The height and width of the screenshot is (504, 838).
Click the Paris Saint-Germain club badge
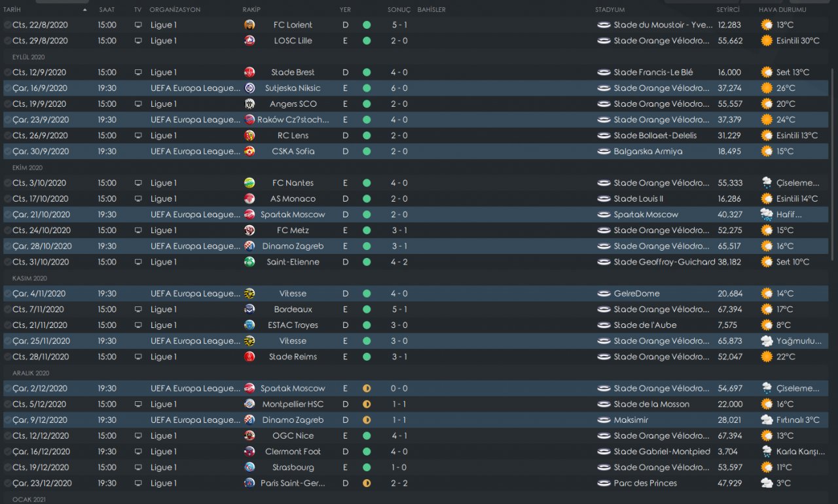point(249,483)
